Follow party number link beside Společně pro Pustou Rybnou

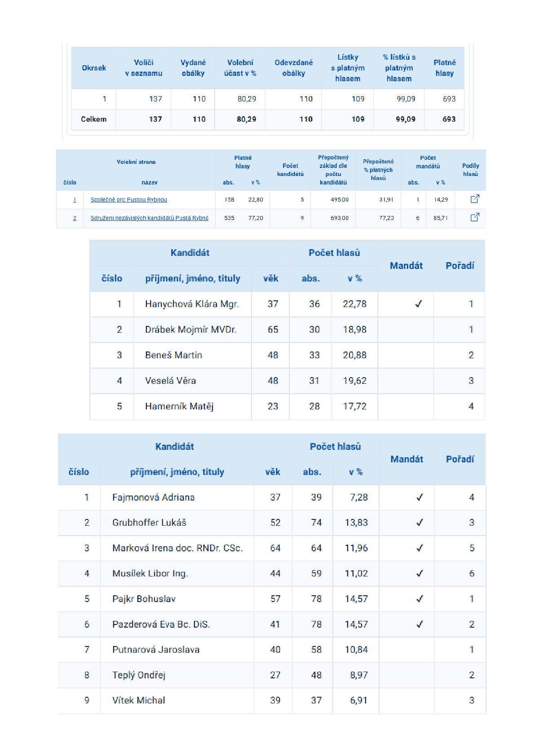click(x=75, y=200)
